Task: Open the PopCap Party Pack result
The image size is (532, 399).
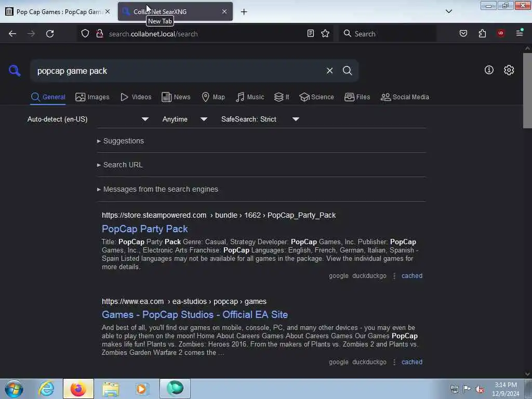Action: 145,229
